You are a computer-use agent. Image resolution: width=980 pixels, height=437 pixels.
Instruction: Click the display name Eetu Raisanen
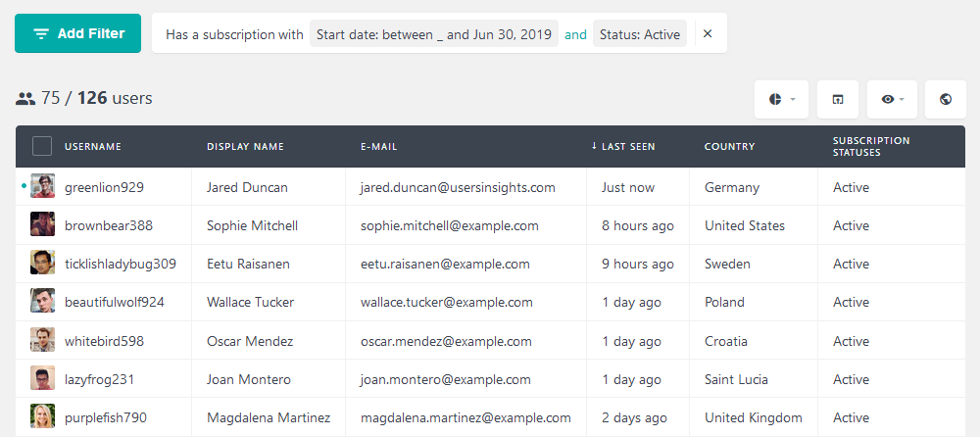pyautogui.click(x=248, y=264)
